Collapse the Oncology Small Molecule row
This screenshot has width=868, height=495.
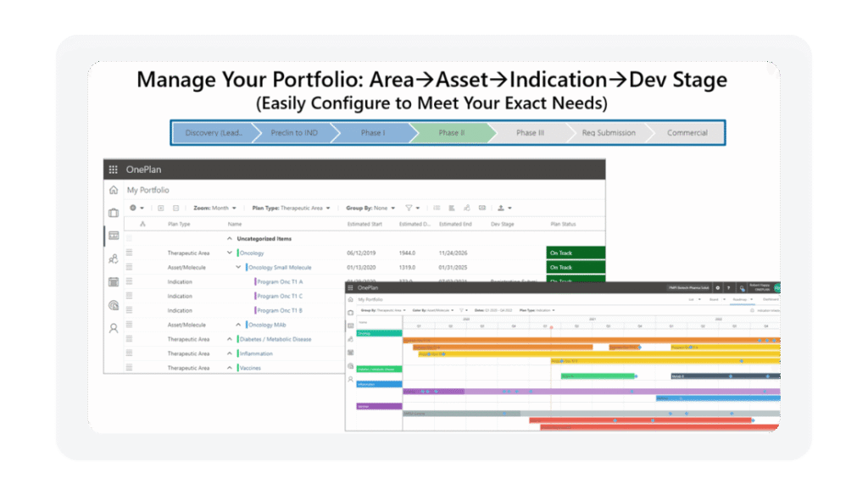pos(238,268)
